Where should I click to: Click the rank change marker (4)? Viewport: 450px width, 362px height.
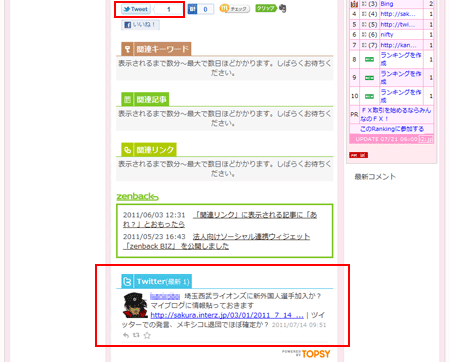(x=369, y=14)
